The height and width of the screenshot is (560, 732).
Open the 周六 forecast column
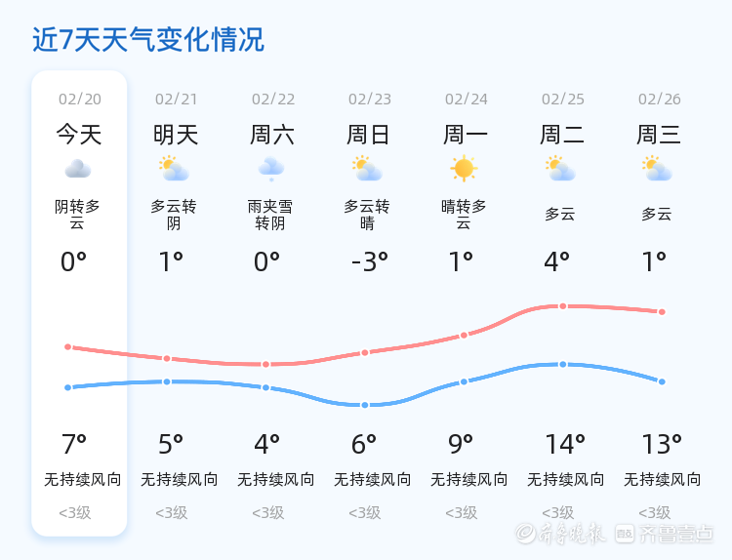click(272, 303)
